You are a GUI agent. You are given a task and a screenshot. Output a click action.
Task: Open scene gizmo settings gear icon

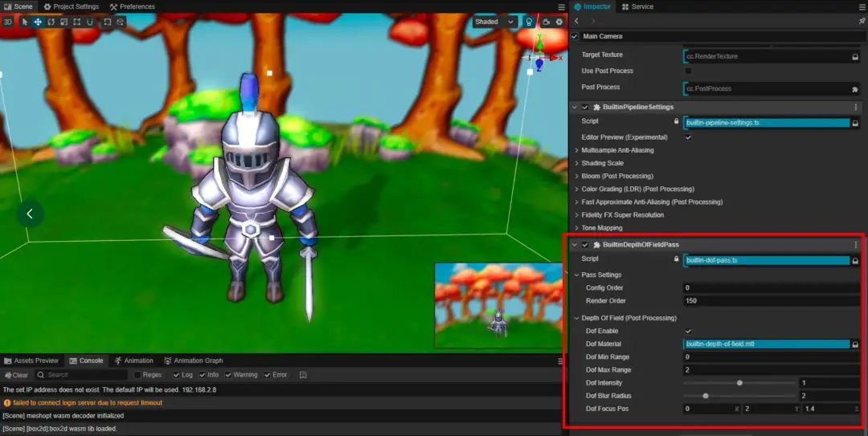pyautogui.click(x=559, y=22)
